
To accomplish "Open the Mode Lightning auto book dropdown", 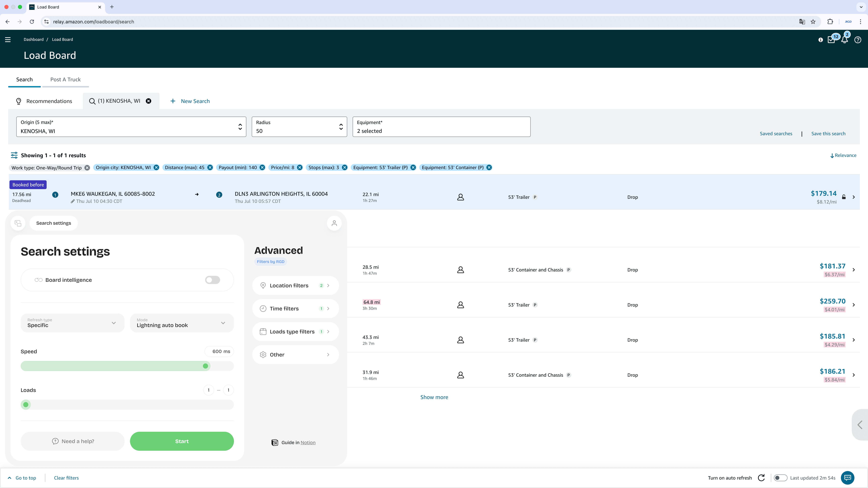I will (182, 323).
